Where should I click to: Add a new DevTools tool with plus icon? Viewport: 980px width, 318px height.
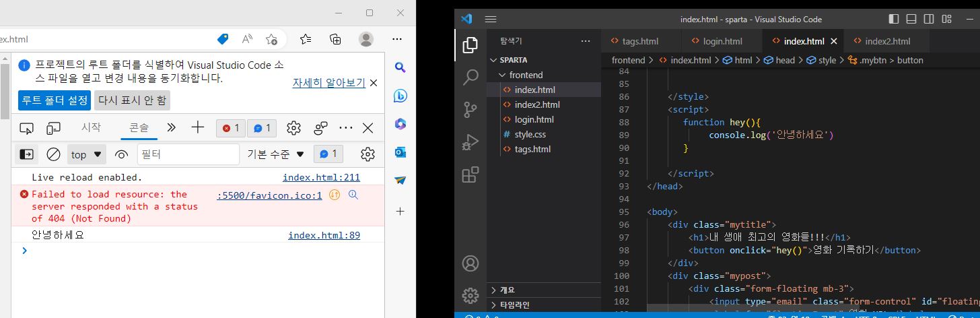point(197,127)
